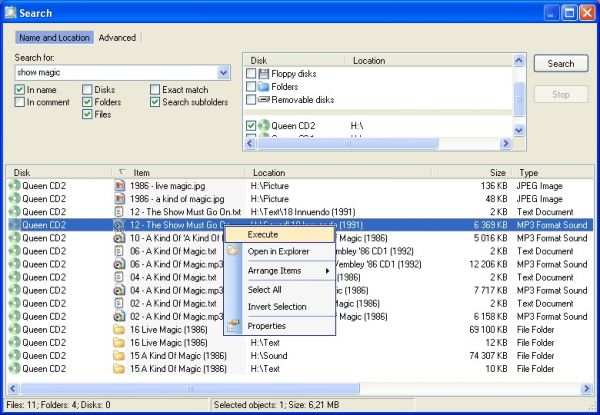Click the sort arrow beside the Item column
This screenshot has height=415, width=600.
[122, 173]
